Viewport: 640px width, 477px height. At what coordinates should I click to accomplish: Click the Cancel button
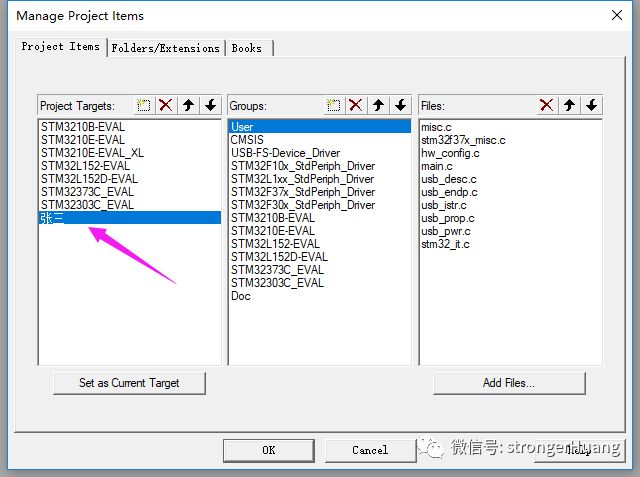[370, 450]
